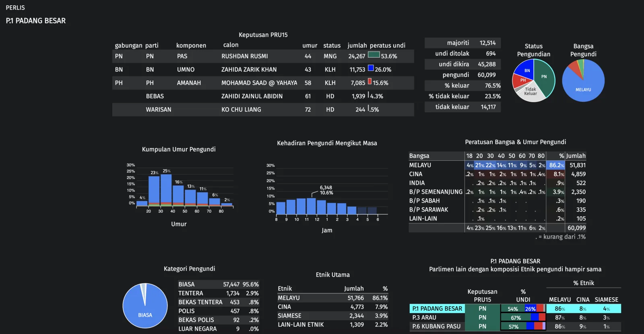
Task: Click Tidak Keluar slice of status pie
Action: [x=530, y=93]
